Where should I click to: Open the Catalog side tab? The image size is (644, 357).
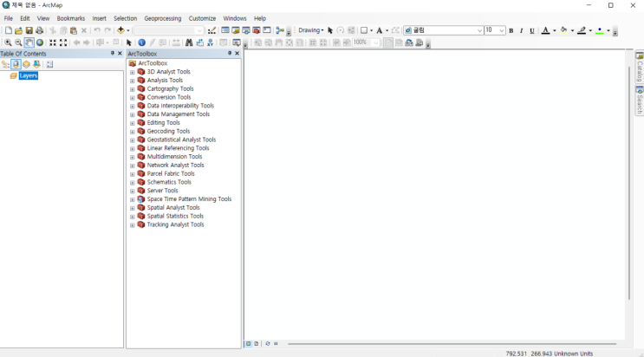point(640,67)
